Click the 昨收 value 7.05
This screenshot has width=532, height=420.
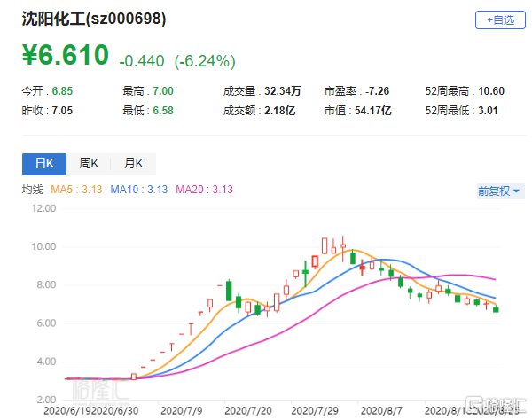(62, 111)
